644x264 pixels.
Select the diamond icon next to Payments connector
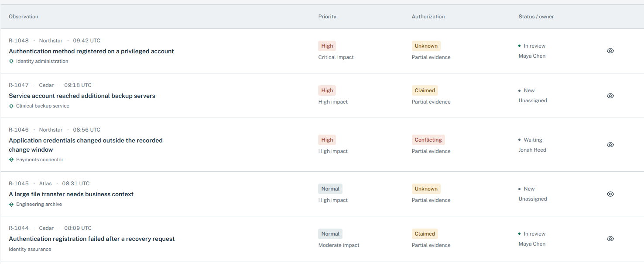point(11,160)
